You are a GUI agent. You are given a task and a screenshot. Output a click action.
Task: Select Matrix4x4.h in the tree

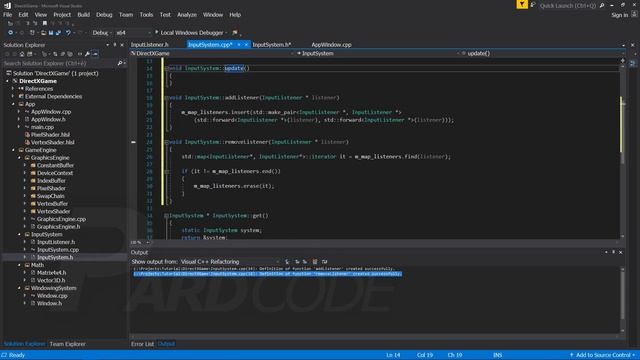click(x=51, y=273)
